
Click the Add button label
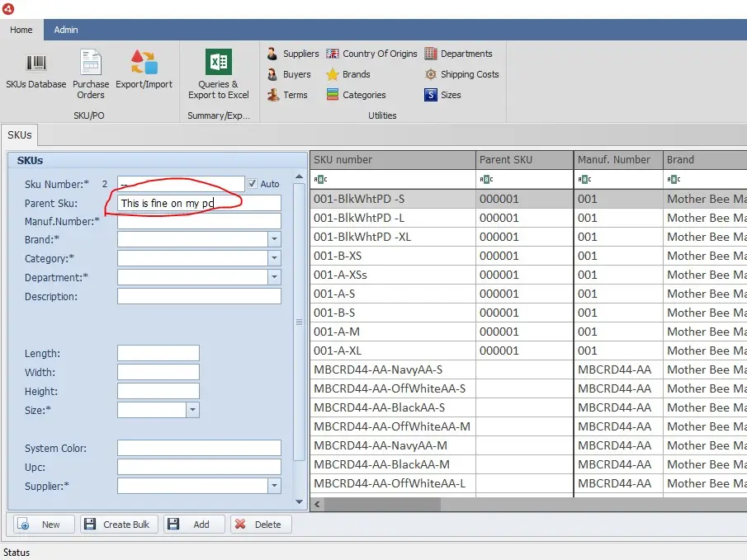click(x=201, y=525)
